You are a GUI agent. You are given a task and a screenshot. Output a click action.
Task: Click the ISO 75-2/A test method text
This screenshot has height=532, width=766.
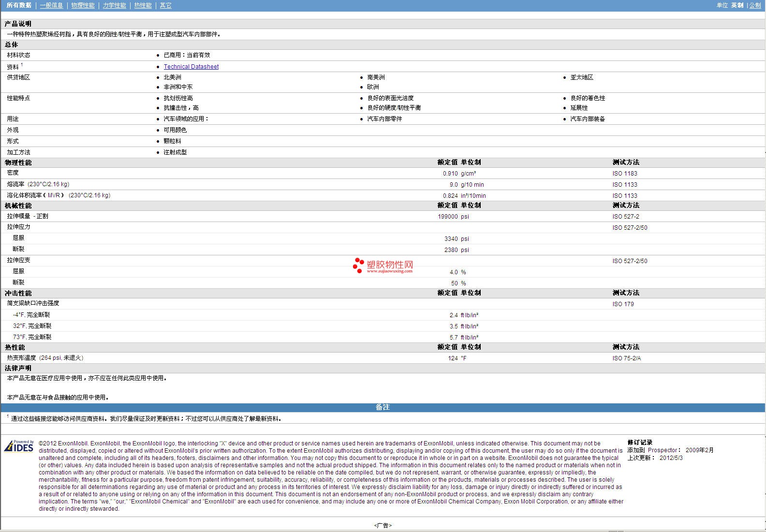[626, 358]
